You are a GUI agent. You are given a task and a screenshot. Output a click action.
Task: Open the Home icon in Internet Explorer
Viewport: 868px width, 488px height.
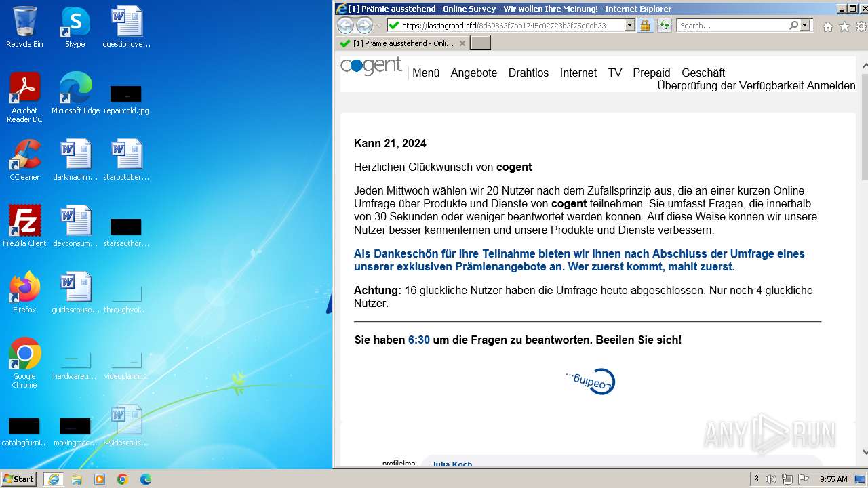coord(827,26)
